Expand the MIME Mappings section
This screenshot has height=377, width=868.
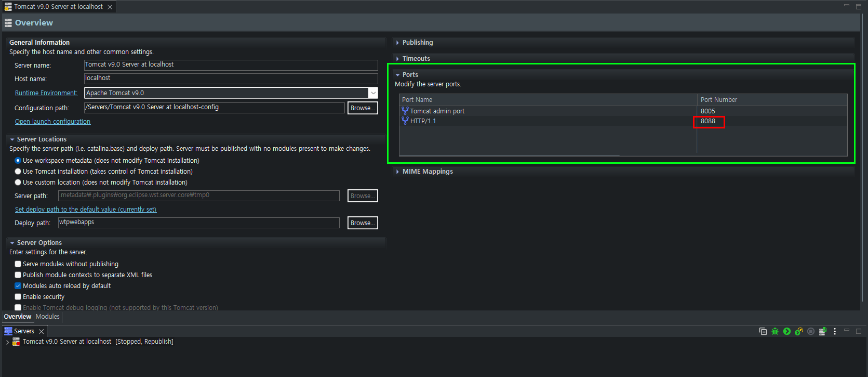(397, 172)
